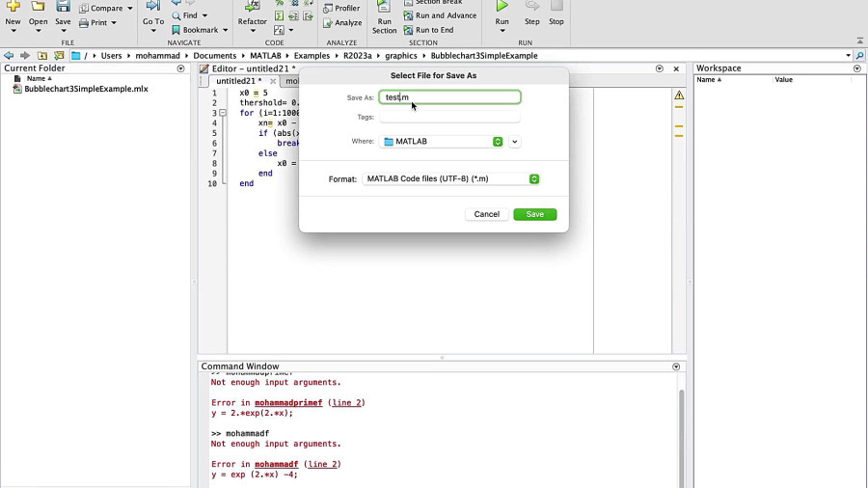Click the Stop icon
The image size is (868, 488).
[556, 6]
